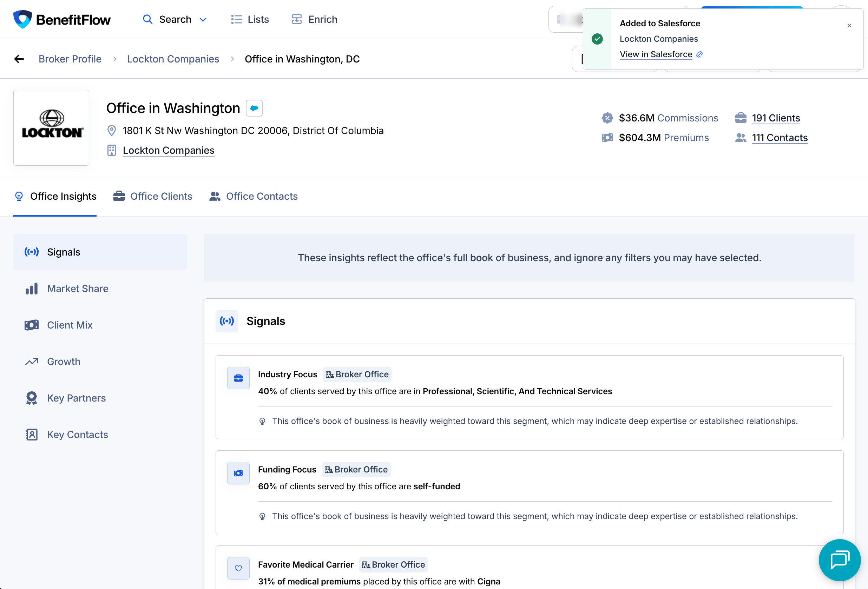This screenshot has height=589, width=868.
Task: Click the Commissions badge icon
Action: pyautogui.click(x=607, y=118)
